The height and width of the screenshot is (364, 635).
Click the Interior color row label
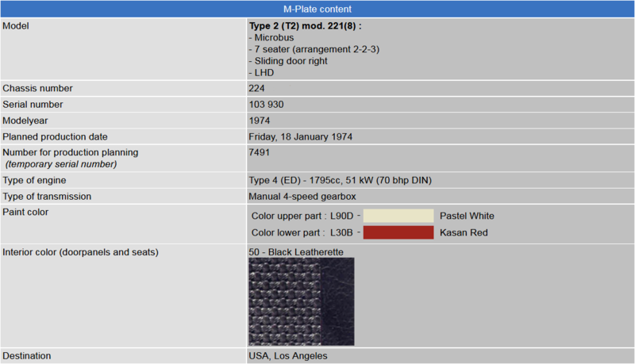pos(80,252)
